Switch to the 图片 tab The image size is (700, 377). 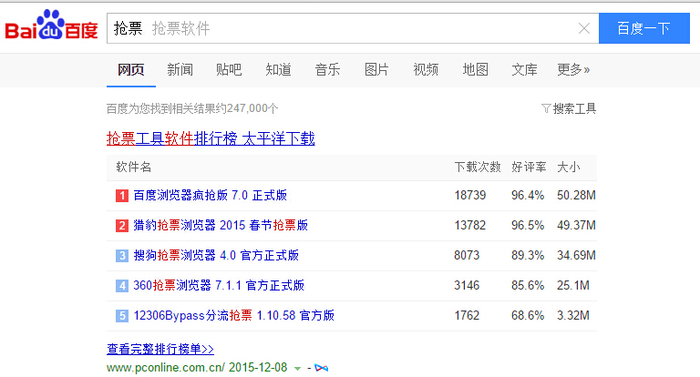click(376, 70)
